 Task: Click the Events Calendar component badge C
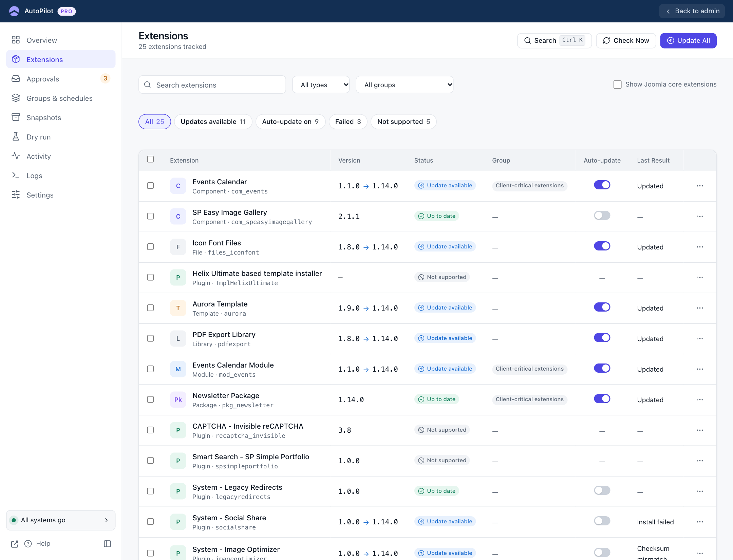pos(178,186)
